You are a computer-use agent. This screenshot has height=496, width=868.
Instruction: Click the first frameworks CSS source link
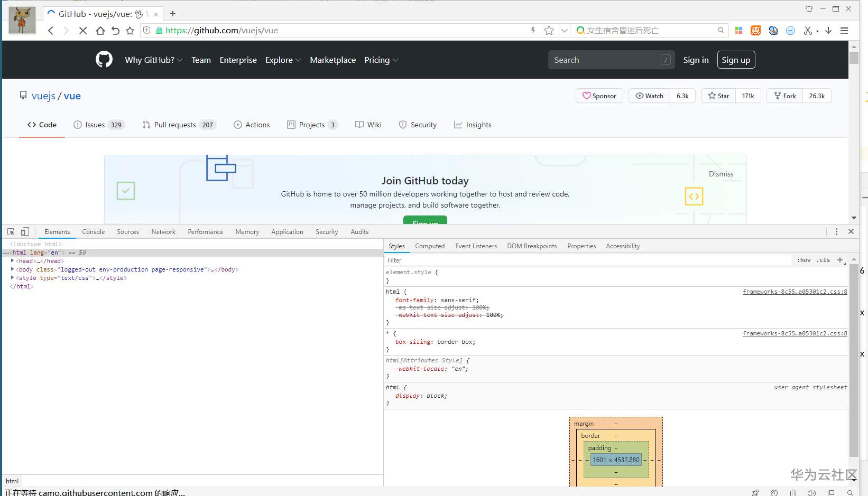click(x=795, y=292)
